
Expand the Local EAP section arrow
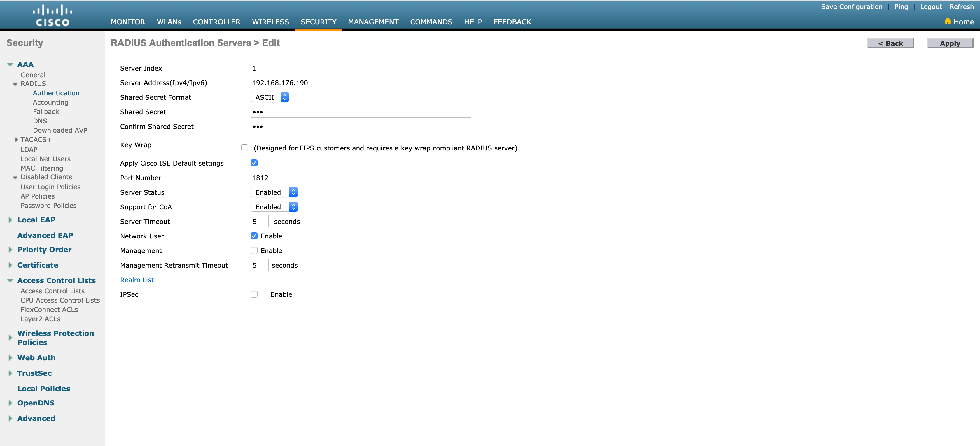(x=10, y=220)
